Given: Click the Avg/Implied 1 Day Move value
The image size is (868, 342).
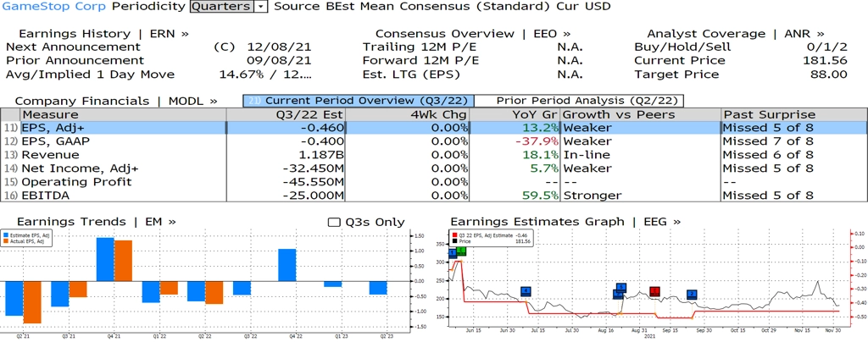Looking at the screenshot, I should pyautogui.click(x=264, y=74).
